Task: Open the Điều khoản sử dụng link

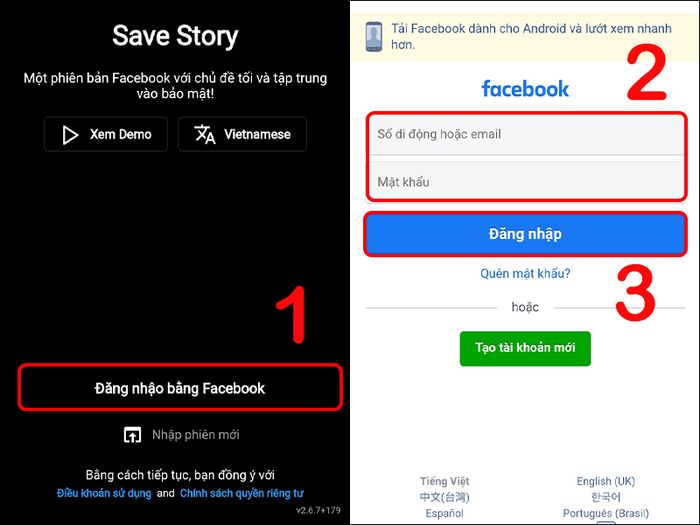Action: pyautogui.click(x=104, y=493)
